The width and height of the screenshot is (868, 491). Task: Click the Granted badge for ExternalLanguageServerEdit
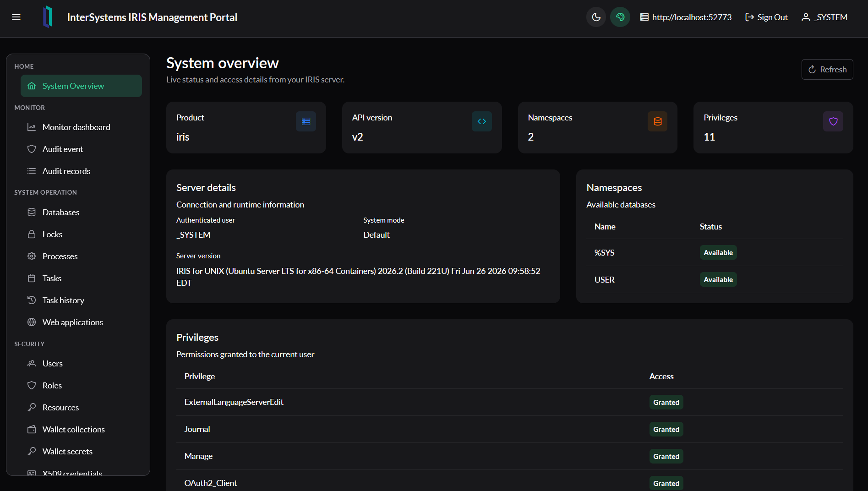(666, 403)
